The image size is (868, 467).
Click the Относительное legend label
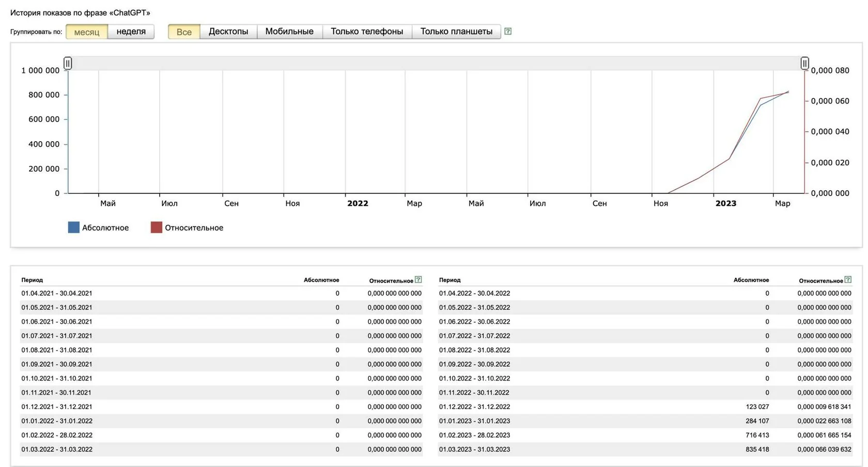(x=194, y=228)
